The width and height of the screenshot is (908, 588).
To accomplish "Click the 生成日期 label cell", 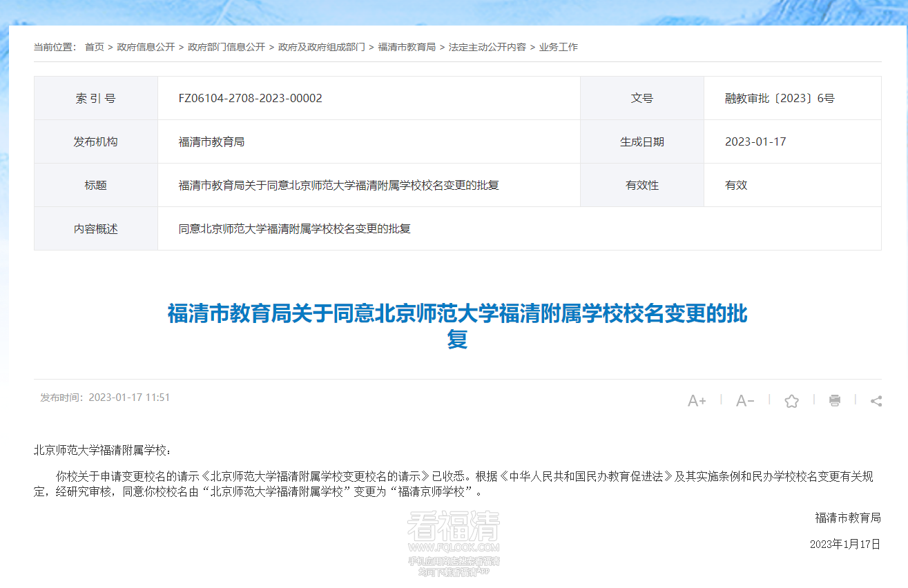I will pyautogui.click(x=642, y=141).
